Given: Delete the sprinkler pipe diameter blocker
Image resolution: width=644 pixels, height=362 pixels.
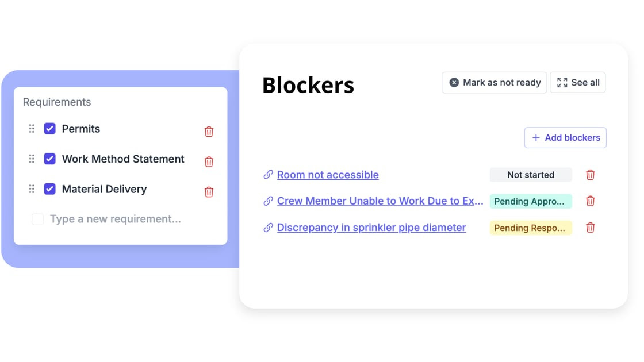Looking at the screenshot, I should coord(590,228).
